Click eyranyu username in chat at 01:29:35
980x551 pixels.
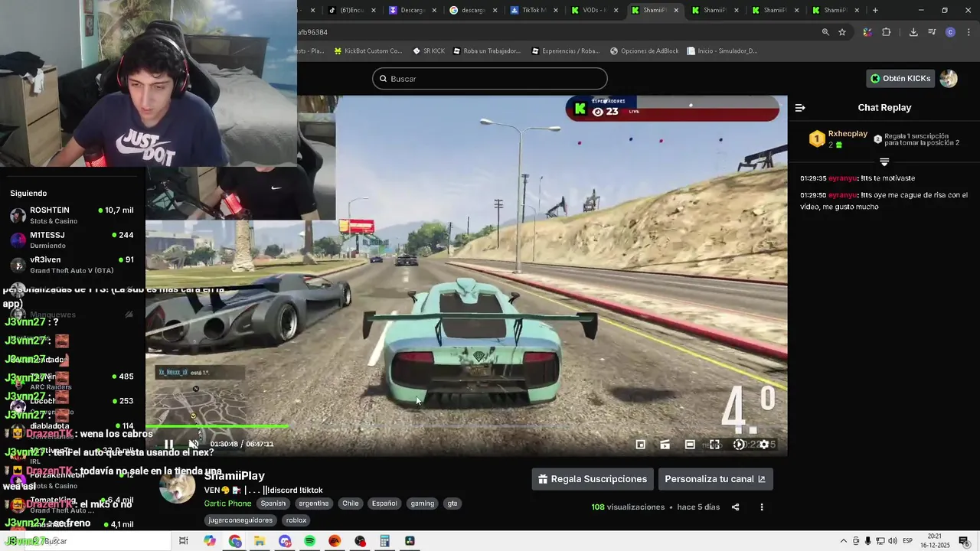[842, 178]
